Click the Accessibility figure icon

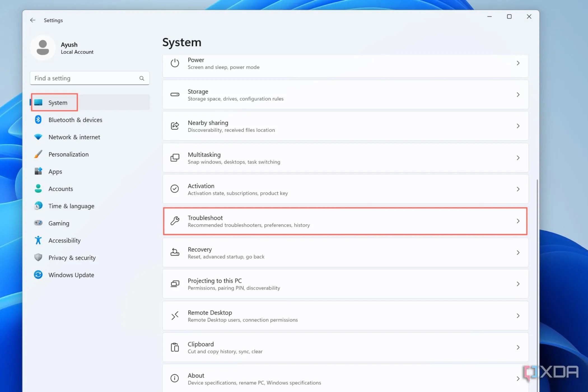coord(38,240)
